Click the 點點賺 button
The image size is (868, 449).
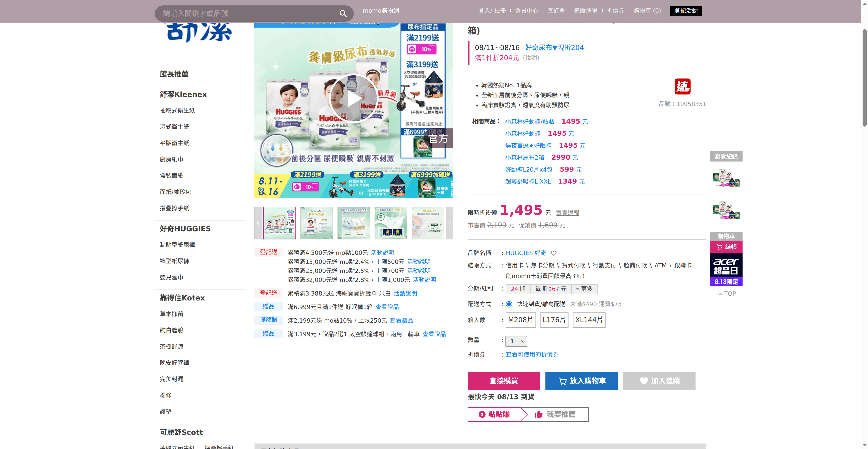(x=494, y=414)
